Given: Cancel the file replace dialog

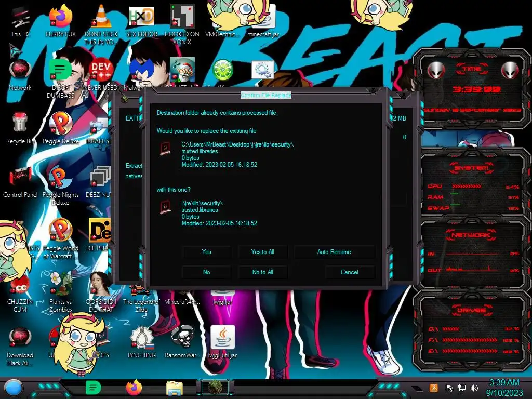Looking at the screenshot, I should [350, 272].
